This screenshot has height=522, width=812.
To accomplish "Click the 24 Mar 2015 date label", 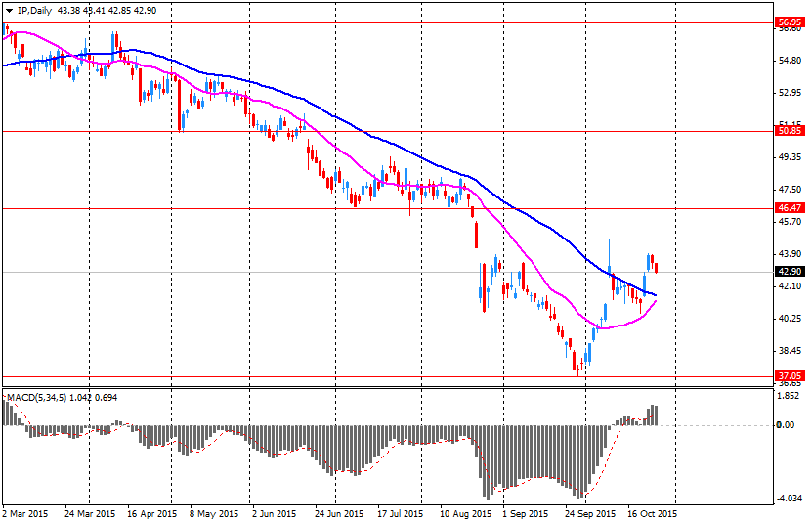I will [x=90, y=514].
